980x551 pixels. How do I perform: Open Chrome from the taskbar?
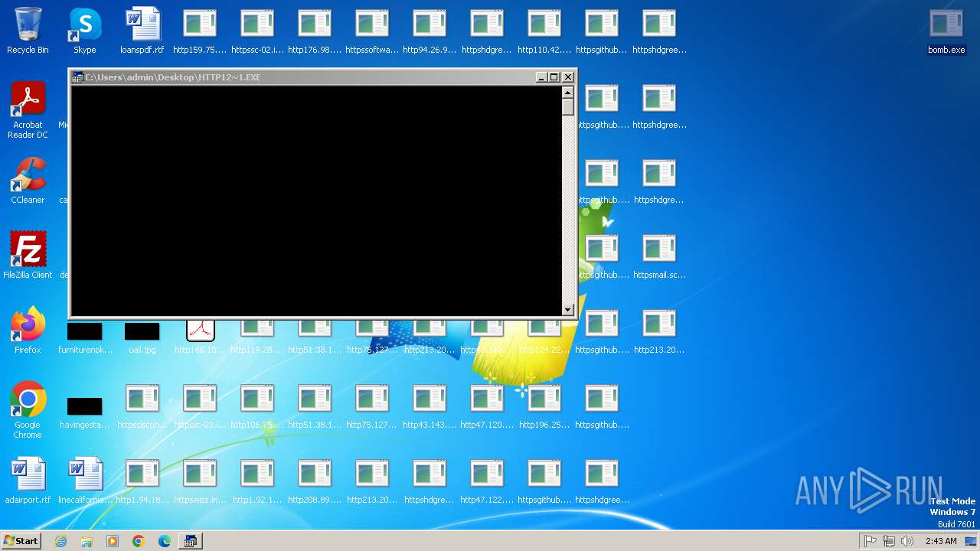tap(139, 541)
